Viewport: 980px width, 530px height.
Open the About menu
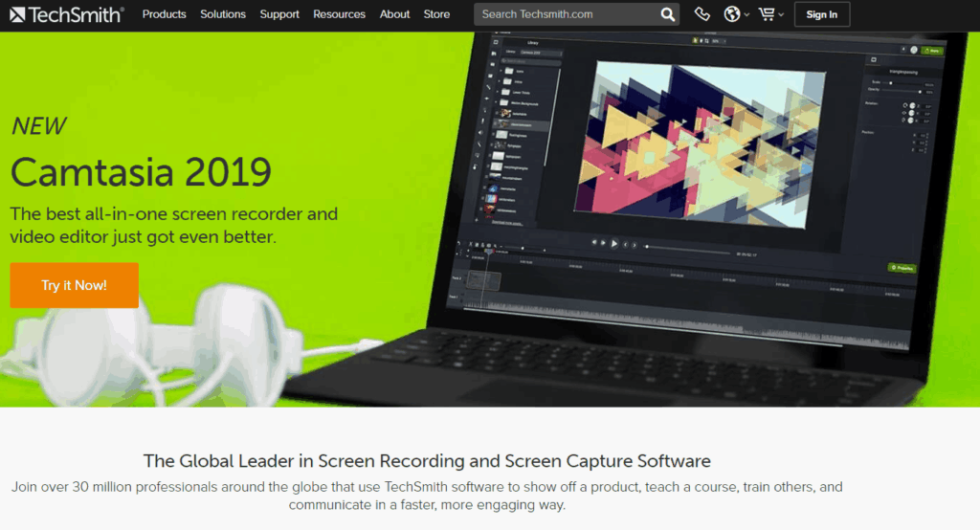tap(395, 14)
